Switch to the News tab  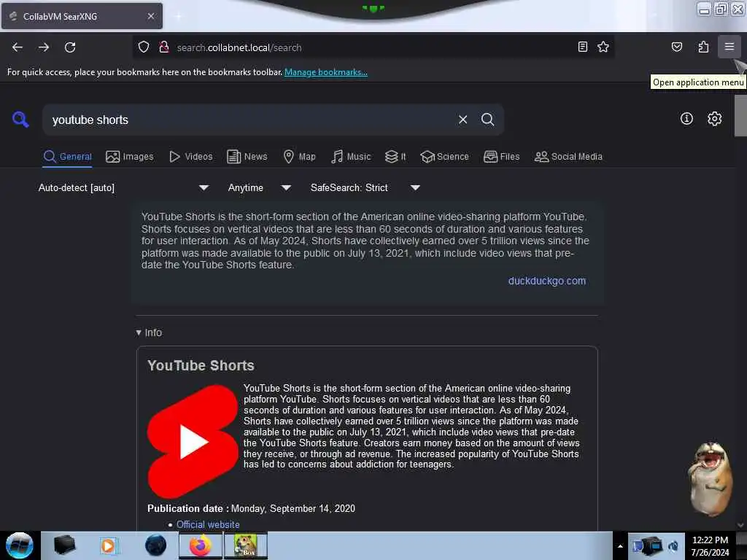(x=247, y=157)
